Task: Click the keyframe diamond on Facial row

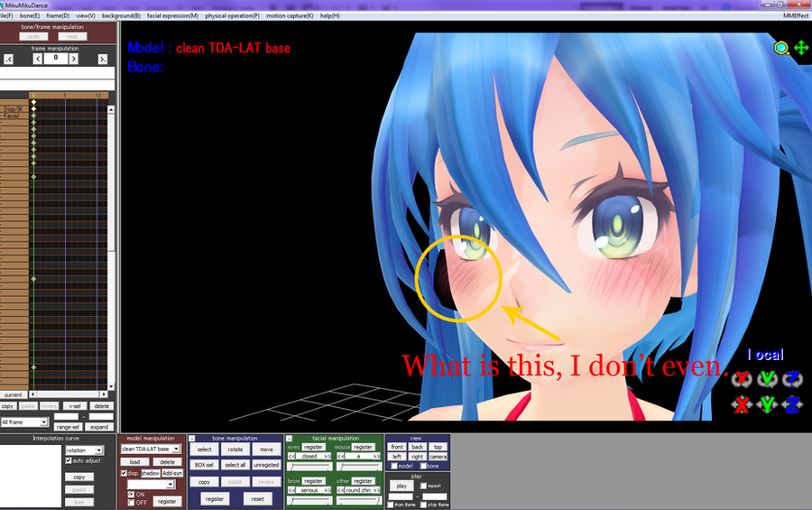Action: 33,116
